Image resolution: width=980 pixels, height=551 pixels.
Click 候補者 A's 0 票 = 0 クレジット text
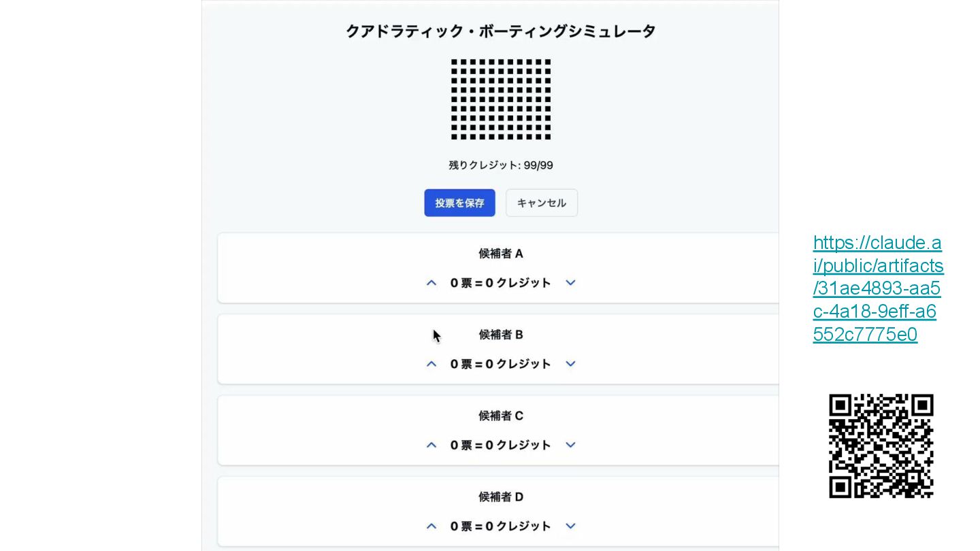coord(501,283)
